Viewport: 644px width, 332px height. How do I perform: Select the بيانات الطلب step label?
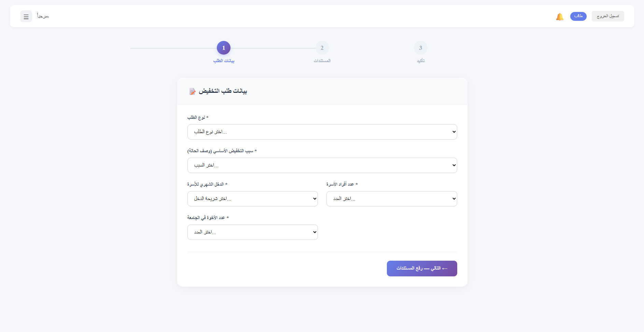pos(224,61)
